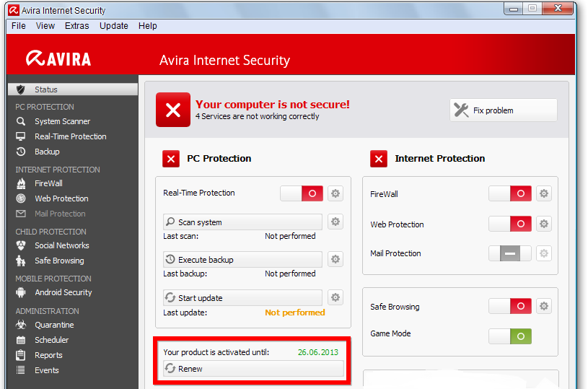This screenshot has height=389, width=588.
Task: Enable the Safe Browsing toggle switch
Action: [510, 306]
